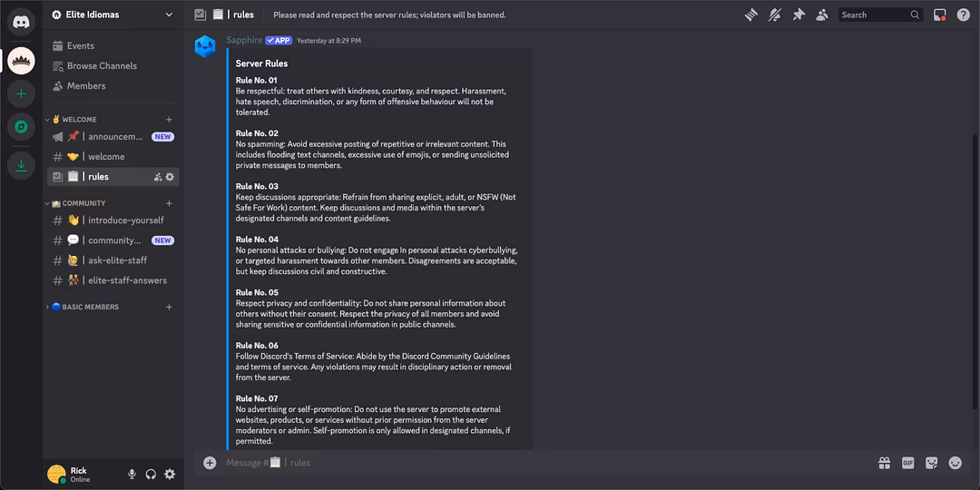This screenshot has width=980, height=490.
Task: Toggle microphone mute
Action: [132, 474]
